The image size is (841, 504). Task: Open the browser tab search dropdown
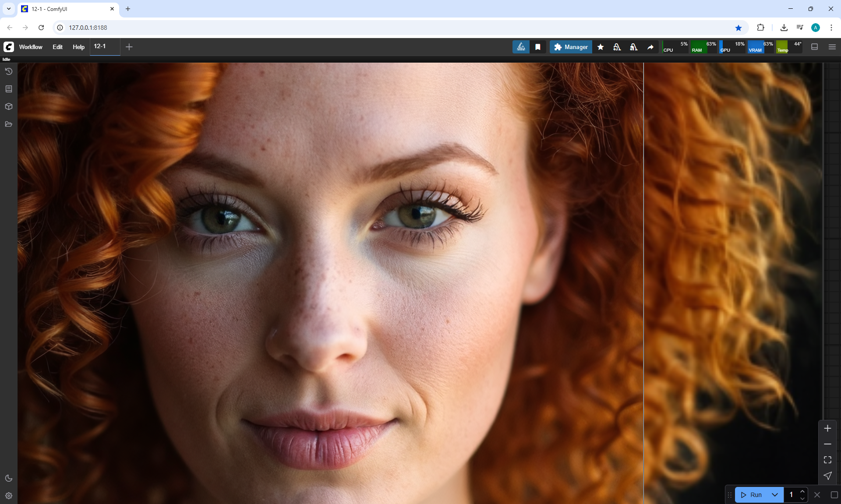pos(8,9)
